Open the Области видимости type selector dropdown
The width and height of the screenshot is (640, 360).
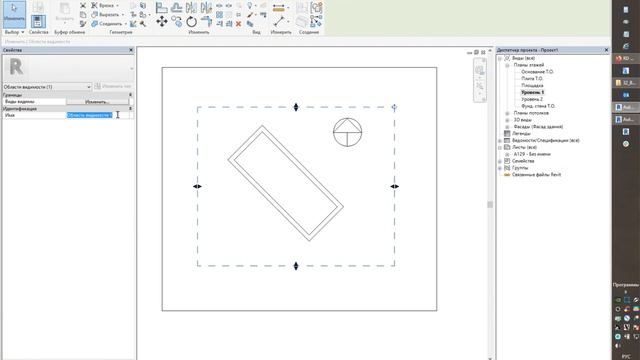(47, 87)
